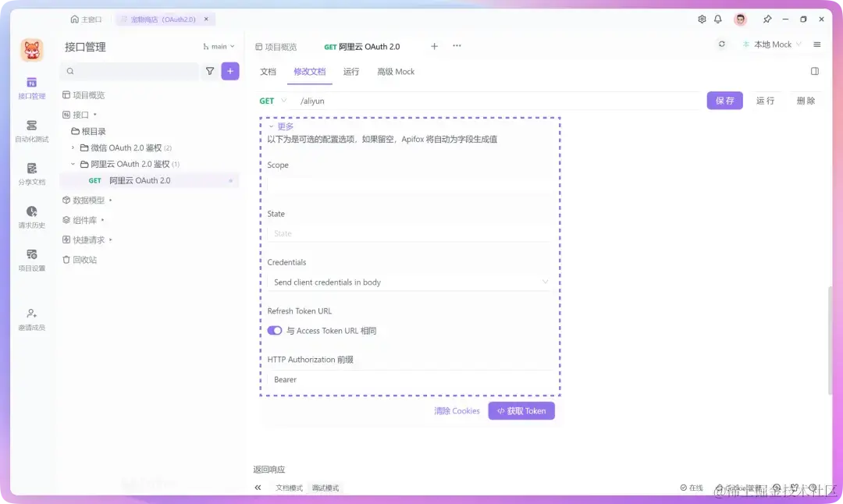
Task: Click the purple plus add button
Action: point(230,71)
